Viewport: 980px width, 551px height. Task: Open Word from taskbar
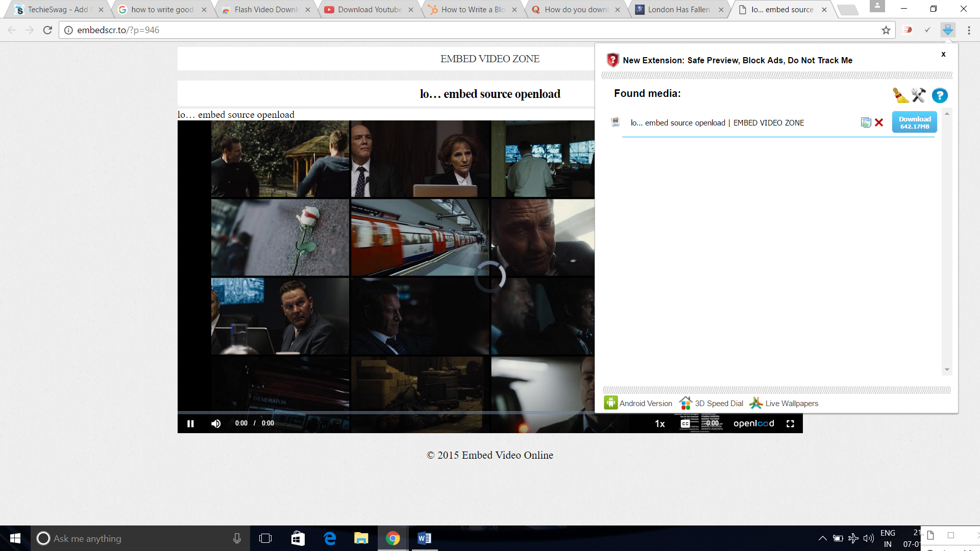[424, 538]
